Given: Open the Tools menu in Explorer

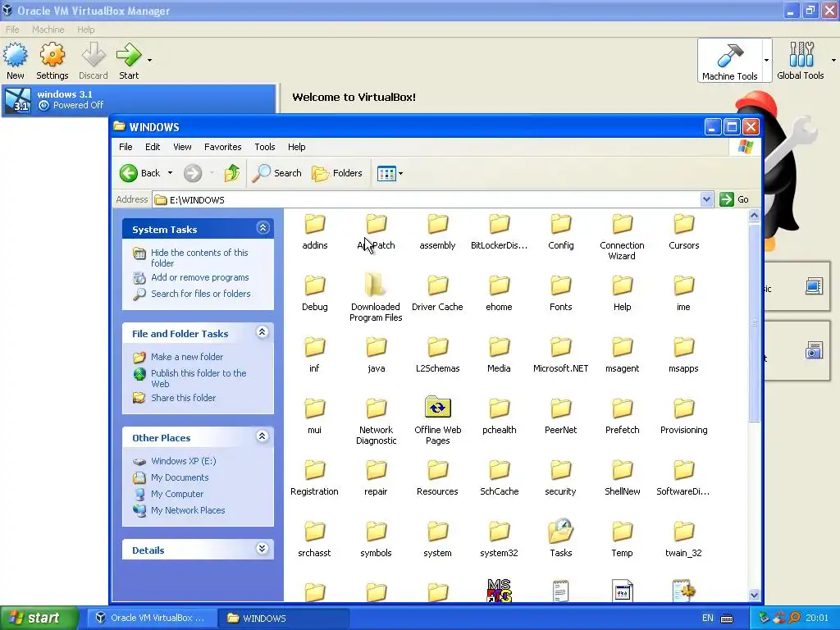Looking at the screenshot, I should click(x=265, y=147).
